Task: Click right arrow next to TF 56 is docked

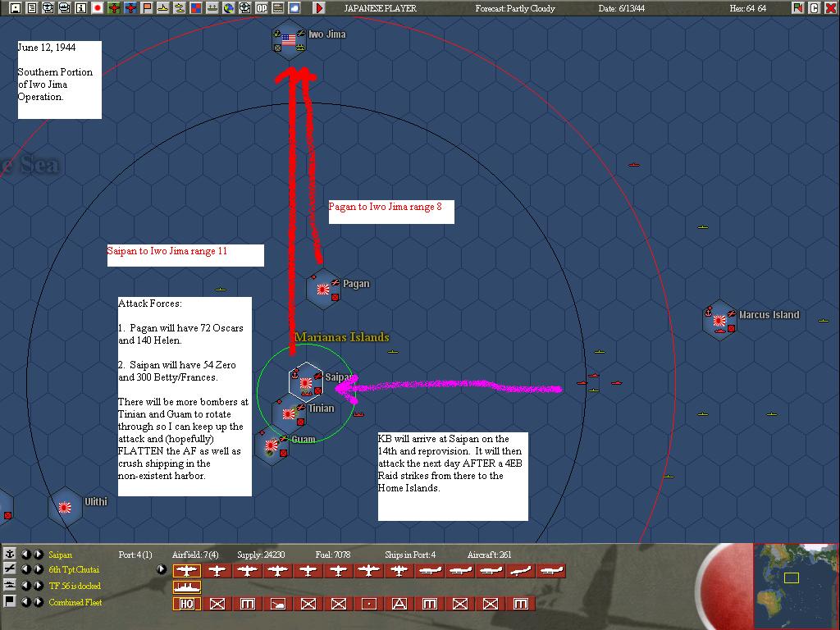Action: pyautogui.click(x=38, y=586)
